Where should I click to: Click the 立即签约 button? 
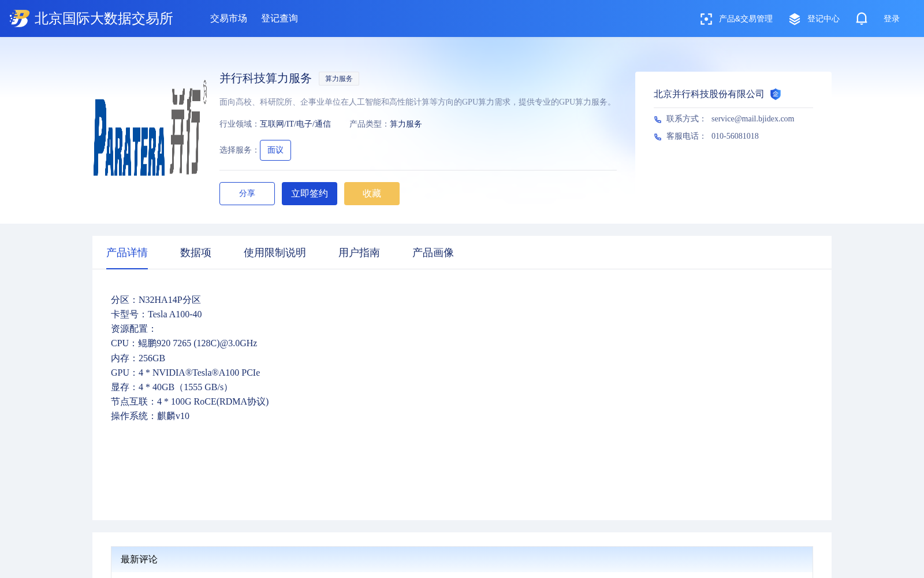tap(310, 194)
